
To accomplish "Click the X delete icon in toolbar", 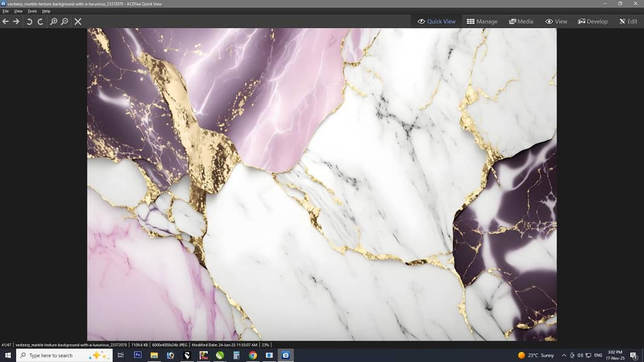I will (77, 21).
